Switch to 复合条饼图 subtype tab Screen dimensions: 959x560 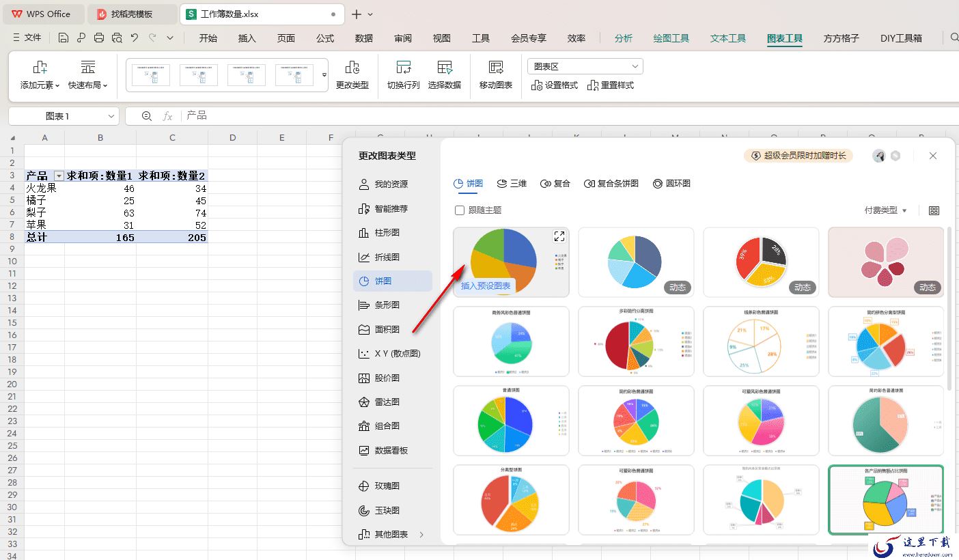pyautogui.click(x=611, y=184)
